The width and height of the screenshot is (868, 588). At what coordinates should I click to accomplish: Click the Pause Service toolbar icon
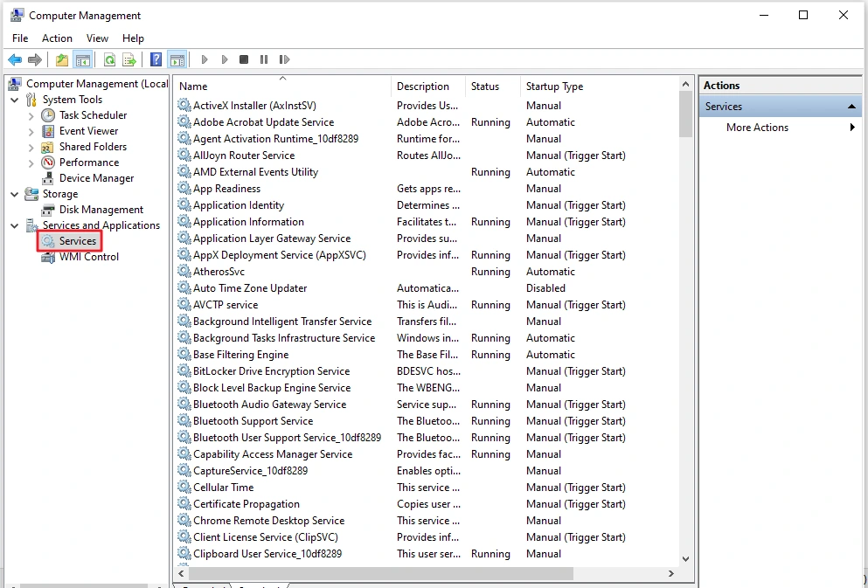tap(263, 59)
